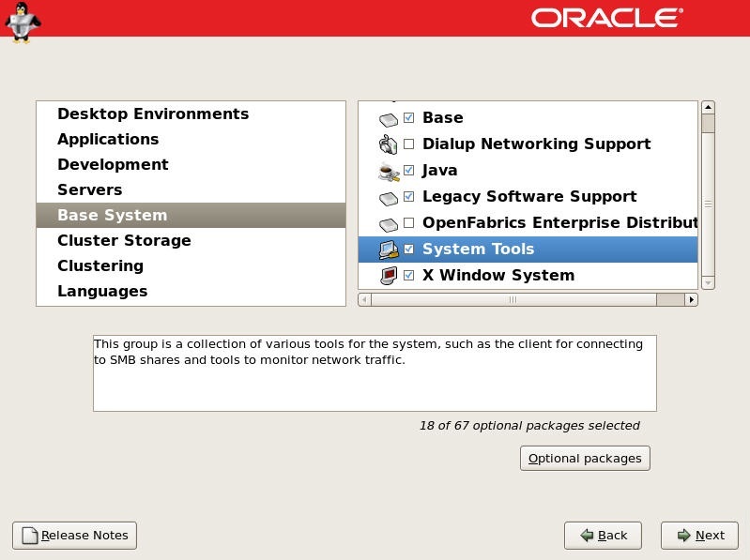
Task: Choose the Servers category
Action: click(191, 189)
